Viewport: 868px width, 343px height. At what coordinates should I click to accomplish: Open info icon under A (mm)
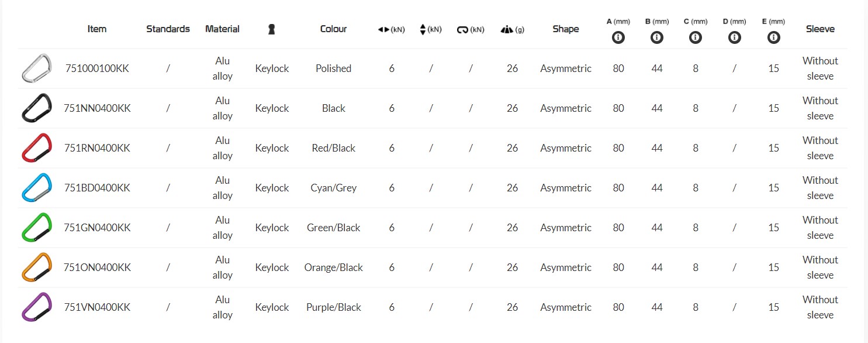coord(618,37)
